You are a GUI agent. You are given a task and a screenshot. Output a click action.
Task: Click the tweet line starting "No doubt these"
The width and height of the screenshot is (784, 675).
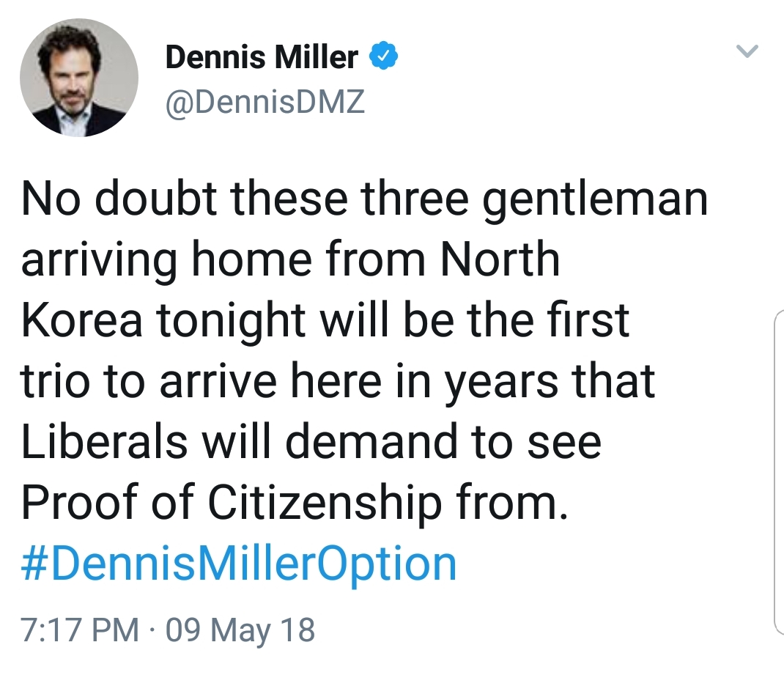pyautogui.click(x=364, y=199)
